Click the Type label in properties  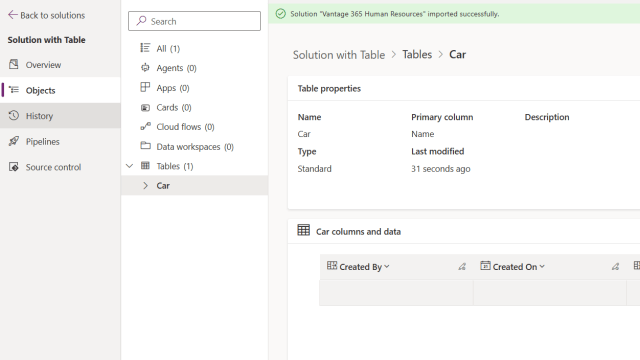307,151
